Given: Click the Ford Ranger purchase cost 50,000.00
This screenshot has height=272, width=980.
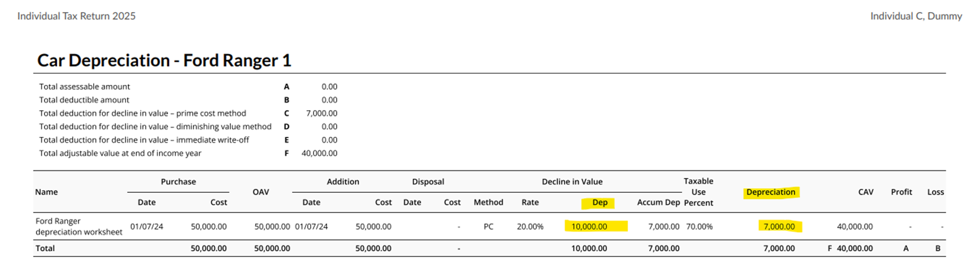Looking at the screenshot, I should 209,226.
